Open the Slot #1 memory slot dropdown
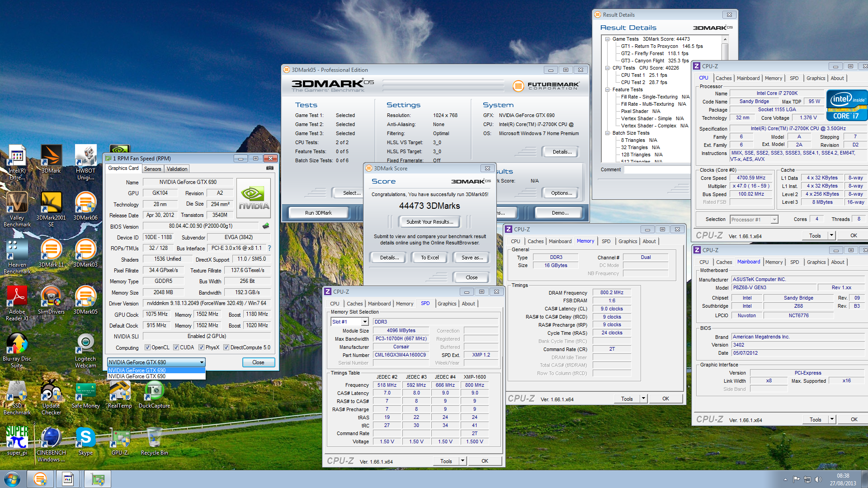Screen dimensions: 868x488 (x=350, y=322)
